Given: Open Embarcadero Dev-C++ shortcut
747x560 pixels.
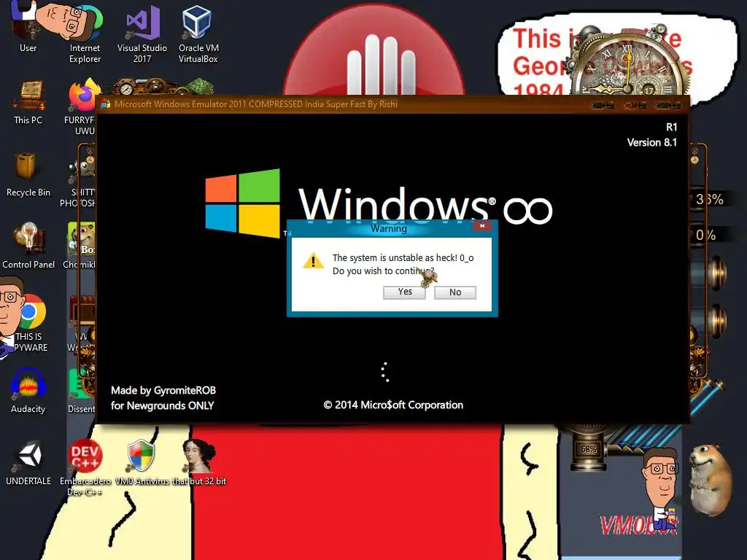Looking at the screenshot, I should coord(85,467).
